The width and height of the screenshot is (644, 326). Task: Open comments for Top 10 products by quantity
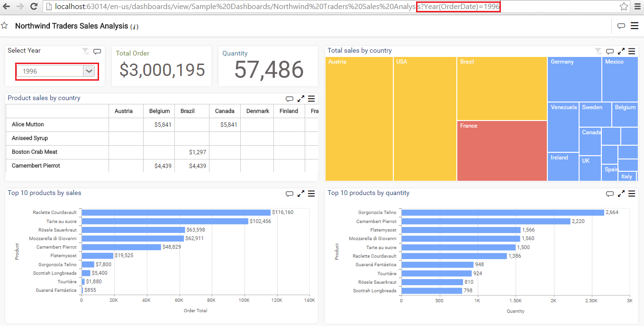point(610,194)
